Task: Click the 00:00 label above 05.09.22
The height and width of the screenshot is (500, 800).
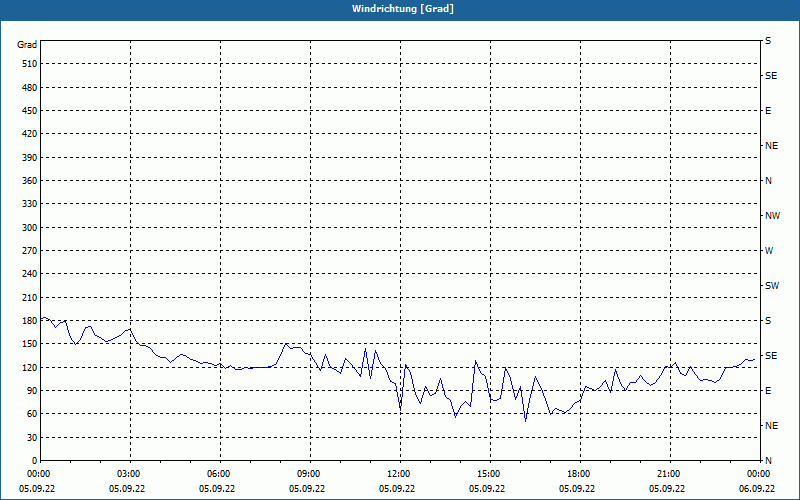Action: tap(37, 473)
